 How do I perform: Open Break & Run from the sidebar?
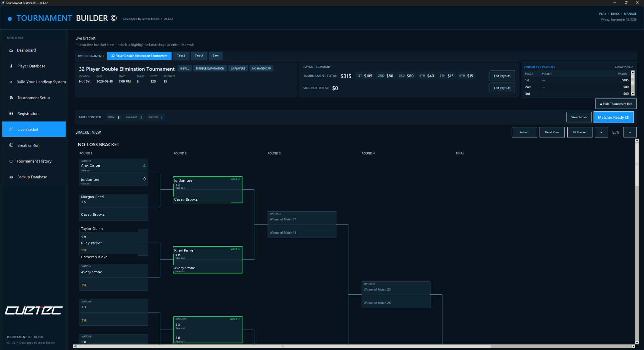34,145
